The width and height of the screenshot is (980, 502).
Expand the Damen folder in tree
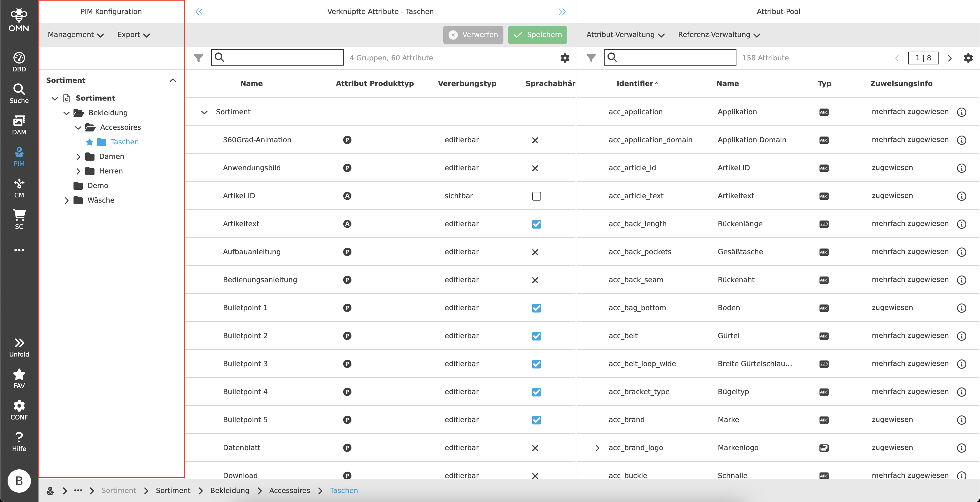(78, 157)
